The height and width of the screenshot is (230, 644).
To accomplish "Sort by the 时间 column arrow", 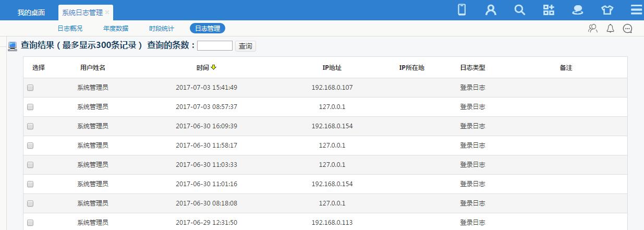I will pos(214,67).
